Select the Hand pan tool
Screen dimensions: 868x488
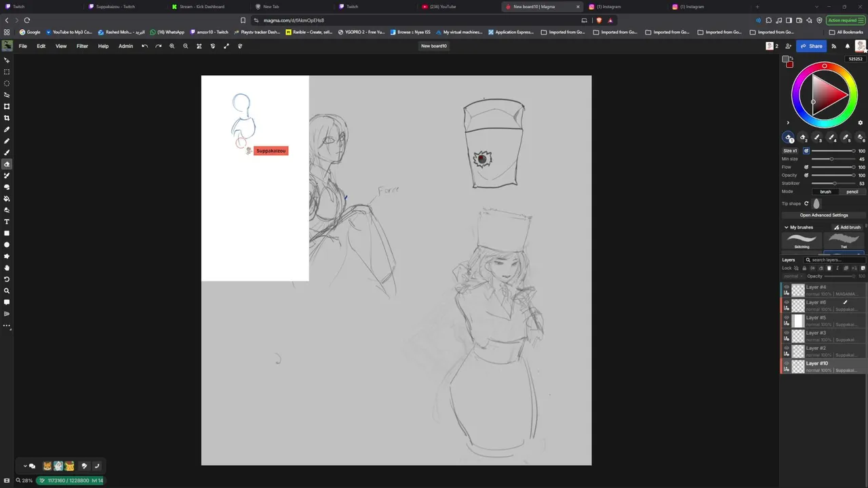pyautogui.click(x=7, y=268)
